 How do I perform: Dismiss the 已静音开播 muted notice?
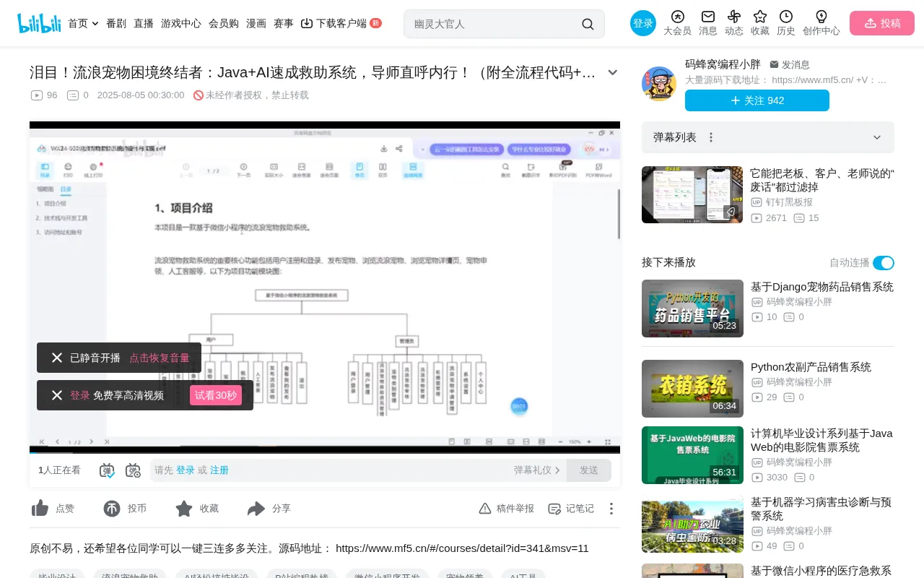coord(57,358)
